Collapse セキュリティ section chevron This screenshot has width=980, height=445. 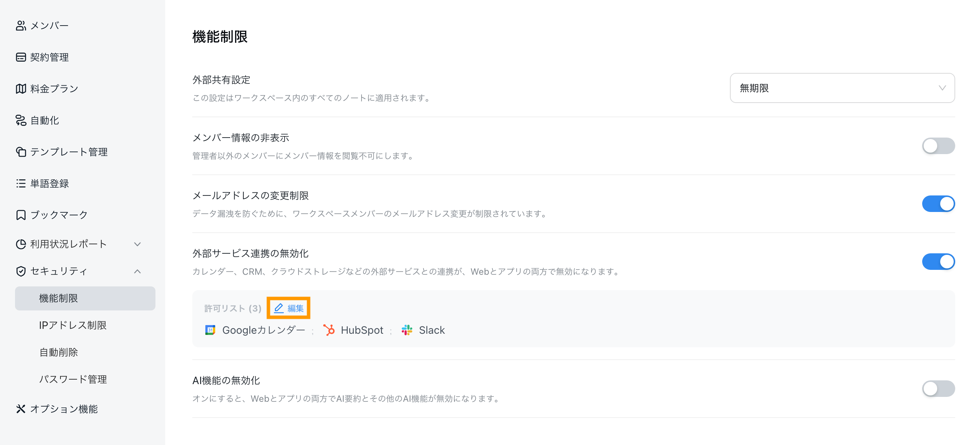click(138, 271)
